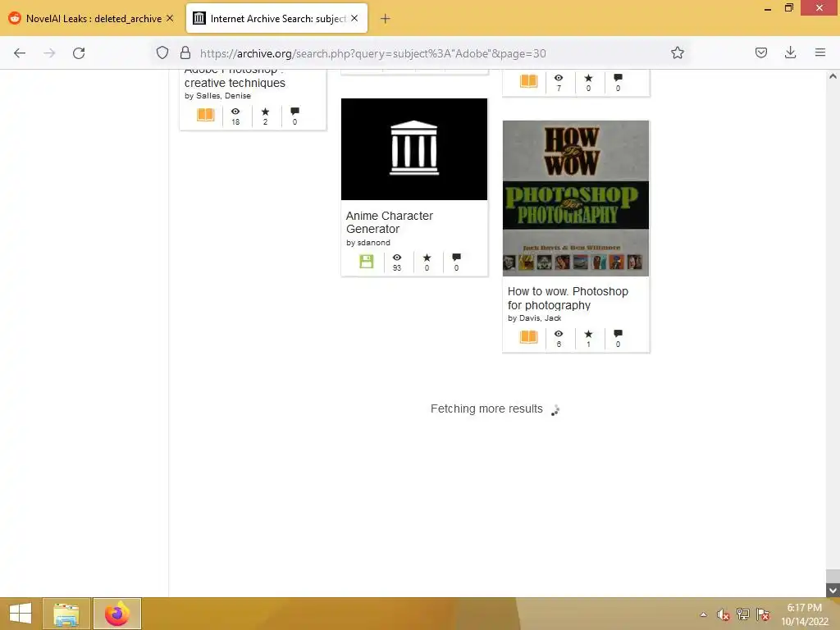The height and width of the screenshot is (630, 840).
Task: Click the reviews bubble under creative techniques
Action: [294, 112]
